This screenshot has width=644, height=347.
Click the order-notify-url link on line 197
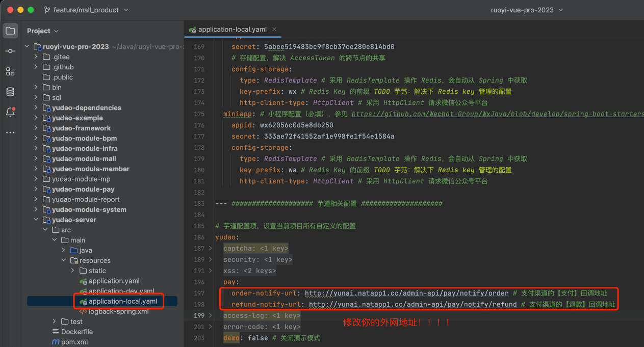pos(406,293)
